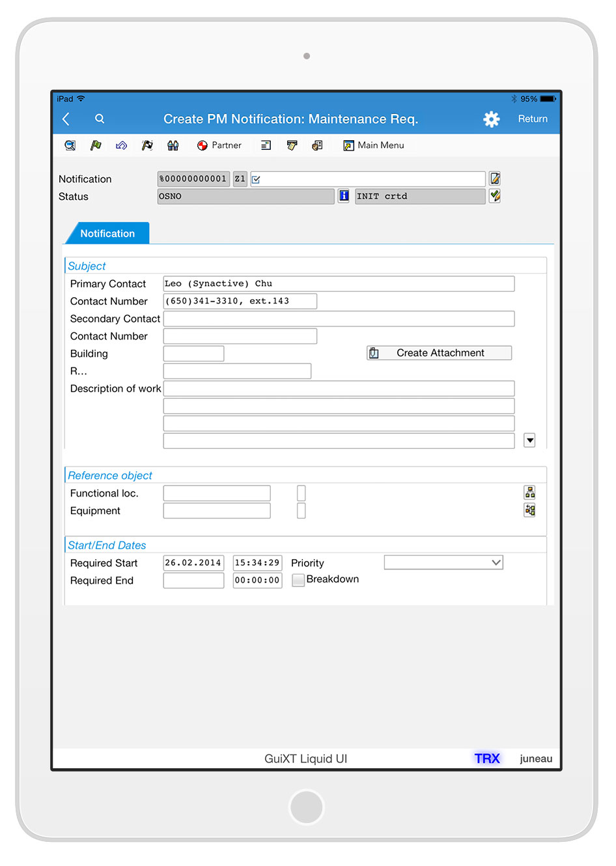The height and width of the screenshot is (866, 616).
Task: Select the Notification tab
Action: tap(107, 233)
